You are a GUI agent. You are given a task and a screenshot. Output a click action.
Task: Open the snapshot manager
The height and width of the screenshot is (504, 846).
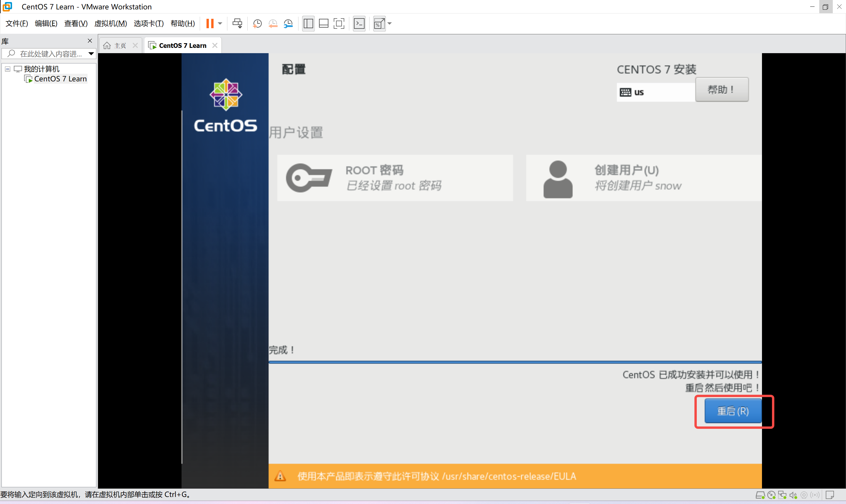click(x=288, y=23)
